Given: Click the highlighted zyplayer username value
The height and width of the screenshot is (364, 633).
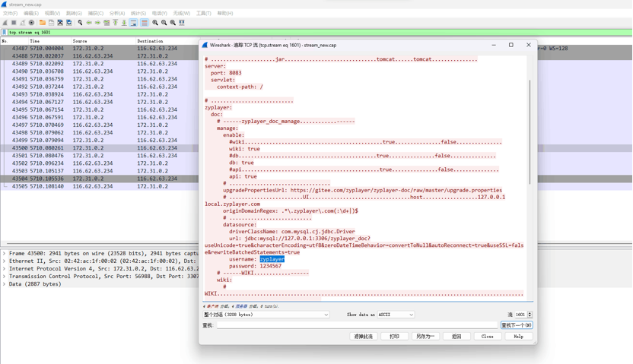Looking at the screenshot, I should tap(272, 259).
